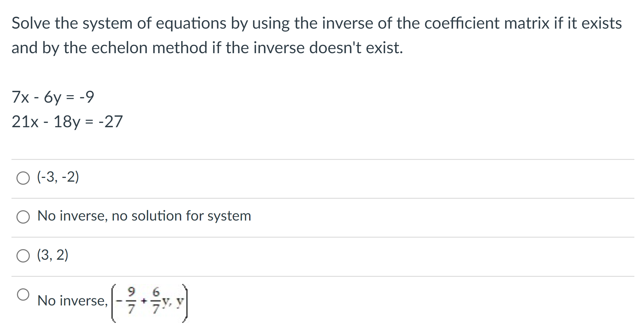Click the 'No inverse,' text in last option

click(73, 300)
